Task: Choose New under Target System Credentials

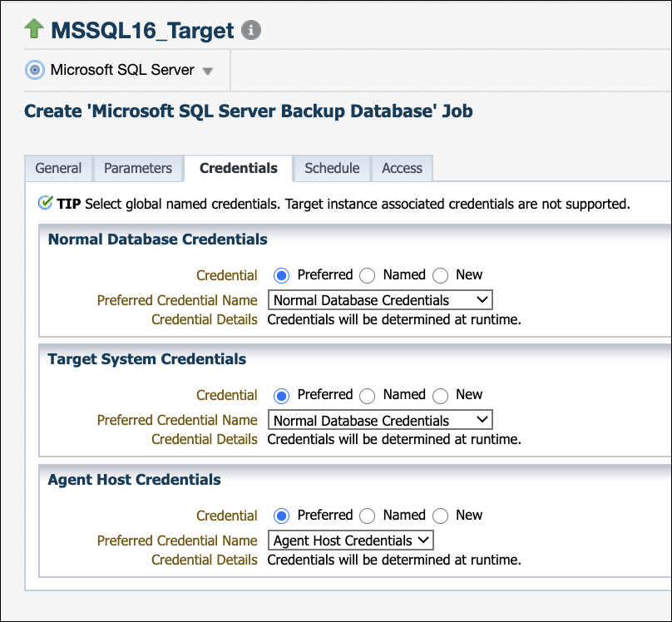Action: tap(440, 396)
